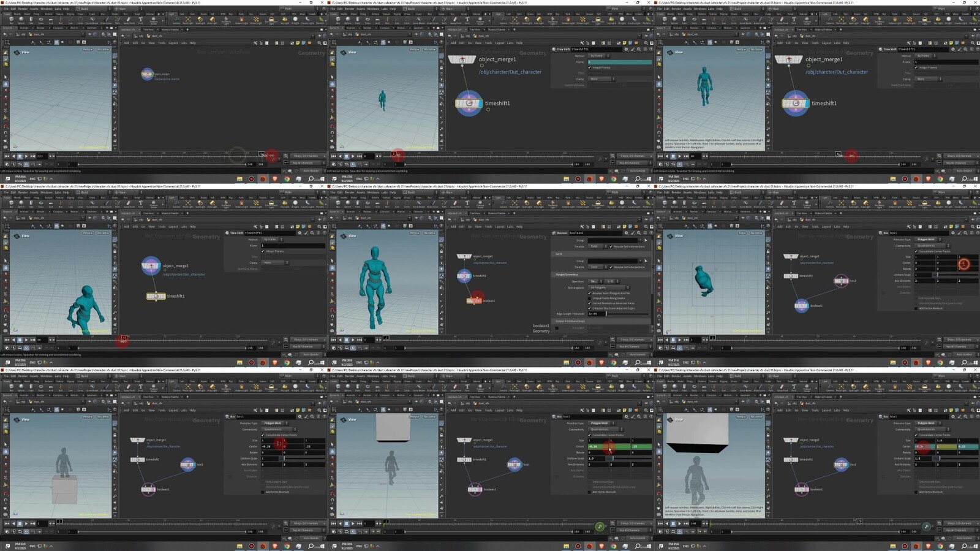Image resolution: width=980 pixels, height=551 pixels.
Task: Toggle Assume Seam Polygons Are Flat checkbox
Action: [590, 294]
